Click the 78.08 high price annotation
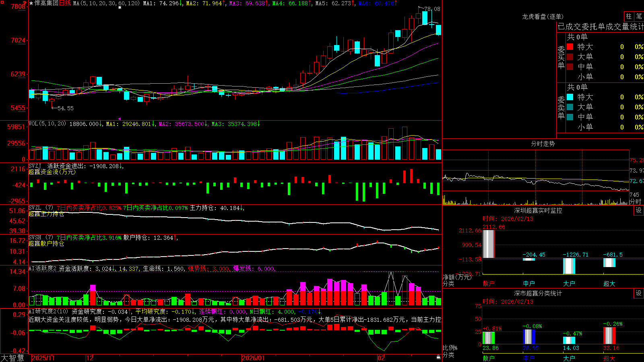644x362 pixels. (x=432, y=9)
